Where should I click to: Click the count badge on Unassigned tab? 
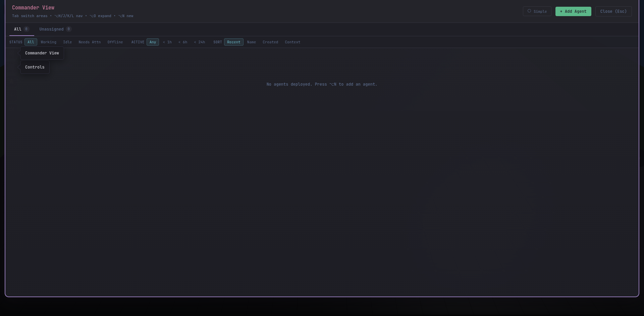pos(69,29)
